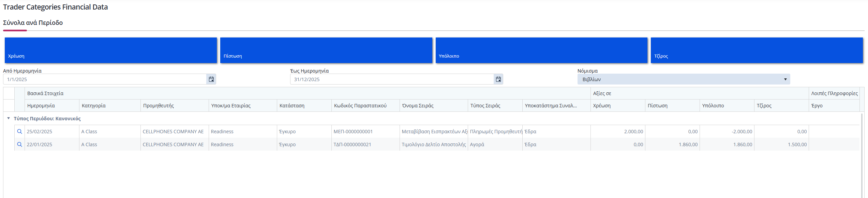Select the Αγορά series type cell

coord(495,144)
